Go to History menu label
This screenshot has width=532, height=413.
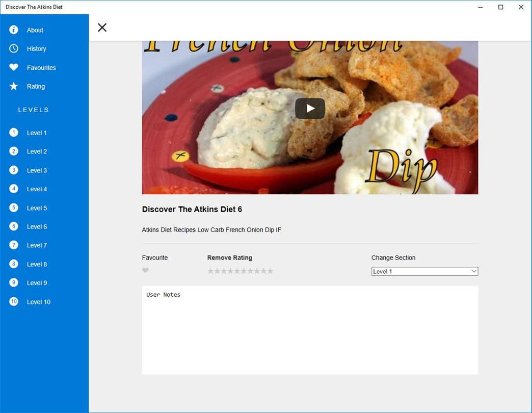pos(36,49)
